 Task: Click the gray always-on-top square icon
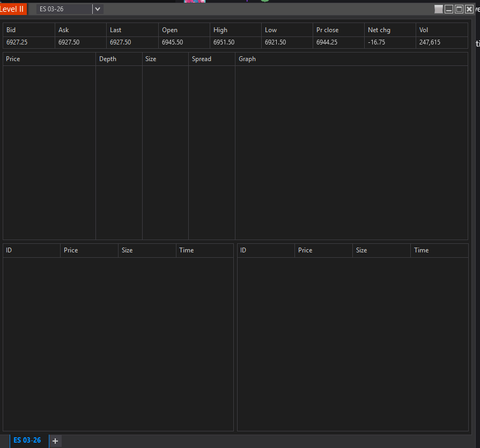click(x=439, y=9)
